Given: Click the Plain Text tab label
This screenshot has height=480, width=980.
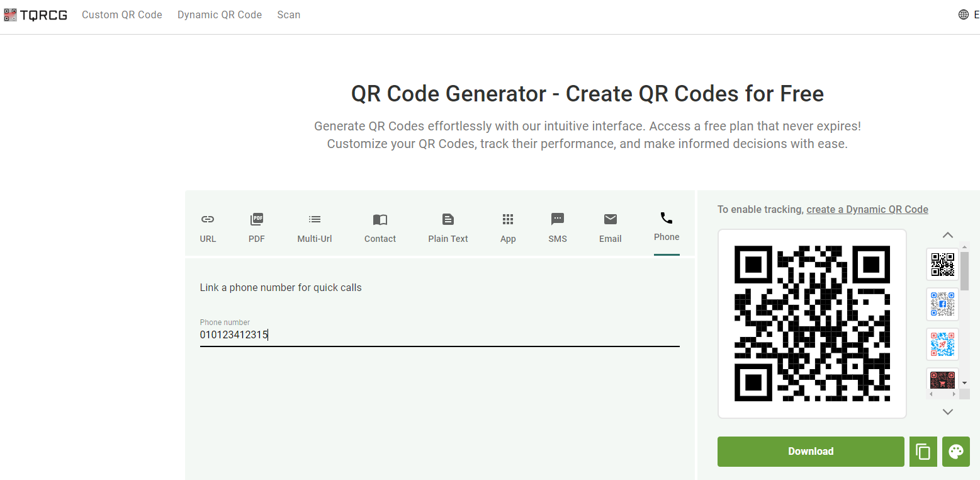Looking at the screenshot, I should coord(448,239).
